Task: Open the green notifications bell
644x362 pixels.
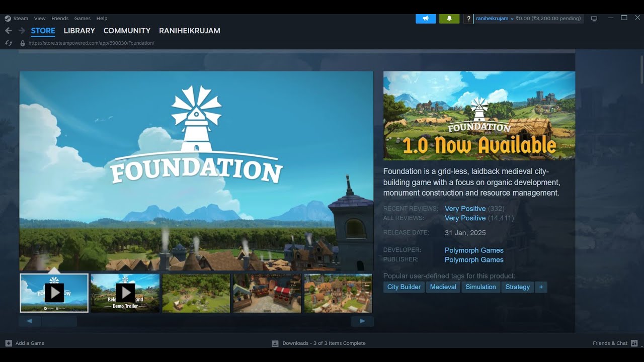Action: [449, 19]
